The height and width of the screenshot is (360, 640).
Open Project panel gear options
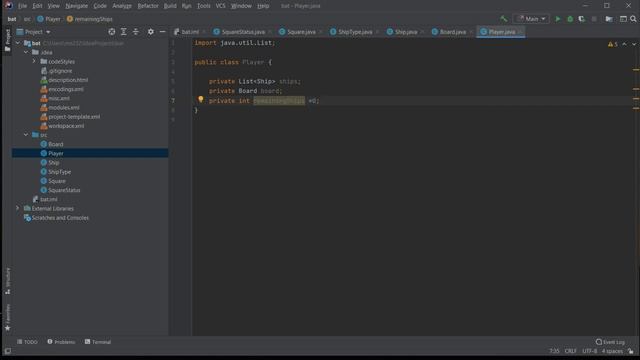pos(151,31)
